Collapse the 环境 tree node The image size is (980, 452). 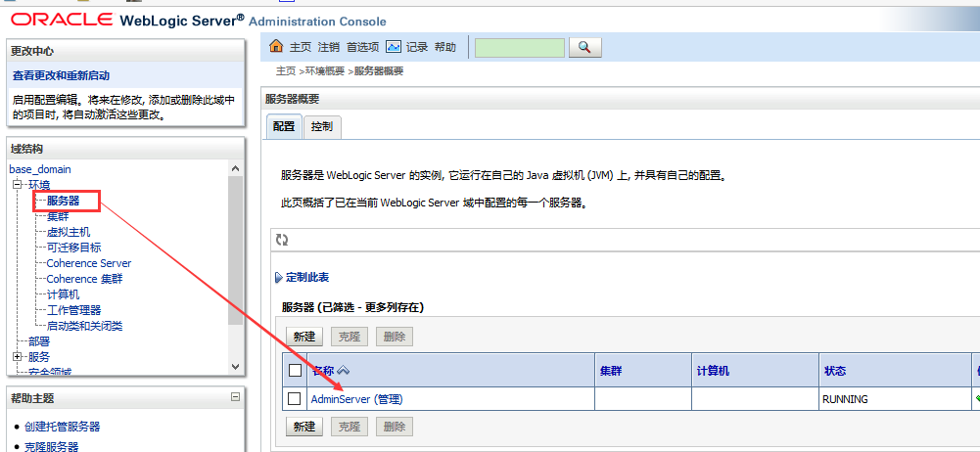click(18, 185)
